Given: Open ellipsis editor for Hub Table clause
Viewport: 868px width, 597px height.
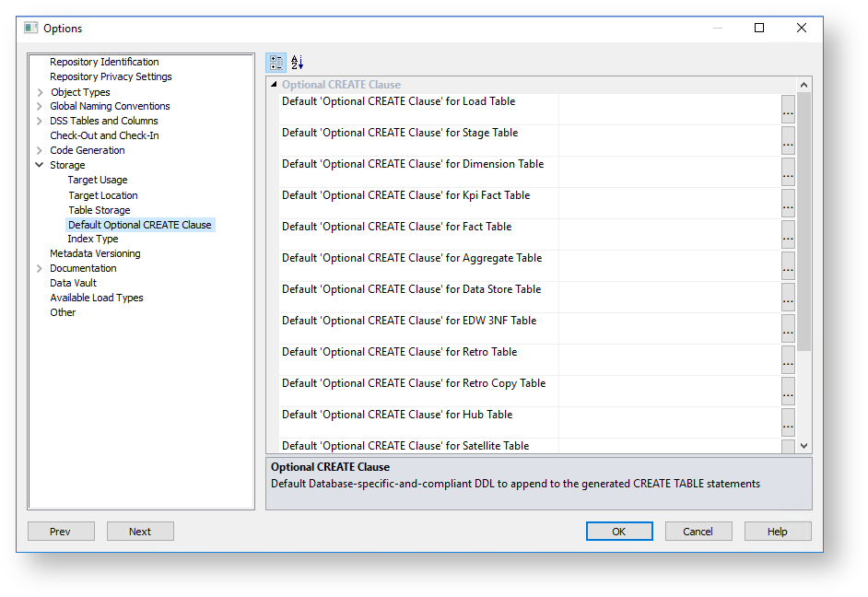Looking at the screenshot, I should click(788, 422).
